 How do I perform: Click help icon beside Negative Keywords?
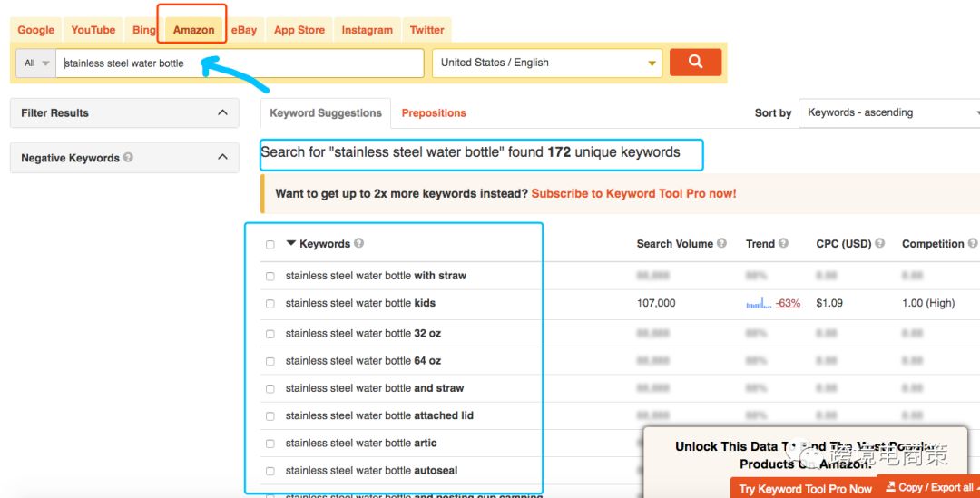[128, 157]
